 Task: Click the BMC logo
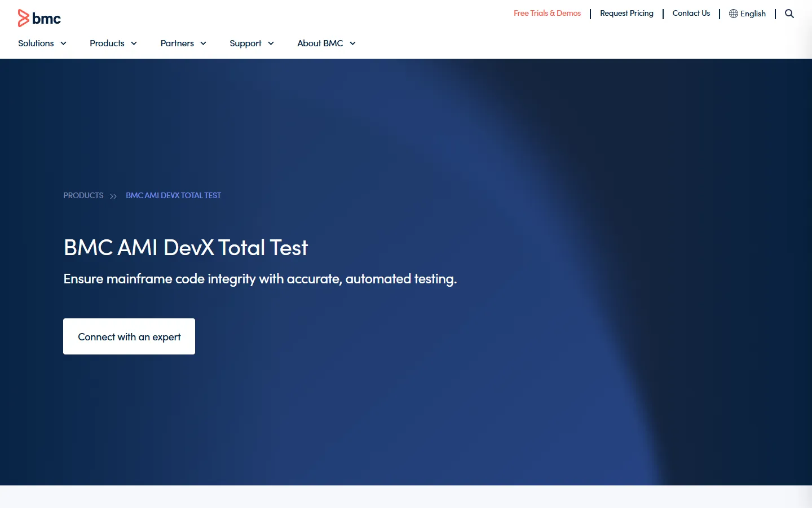point(39,18)
